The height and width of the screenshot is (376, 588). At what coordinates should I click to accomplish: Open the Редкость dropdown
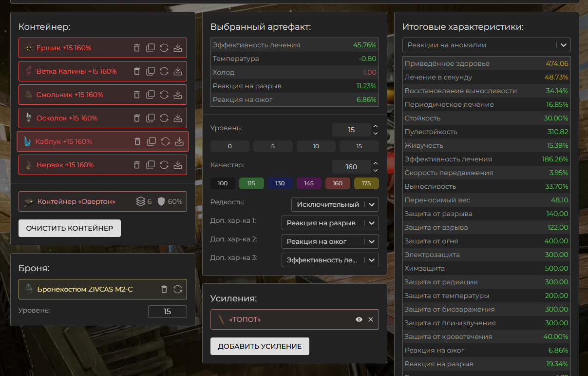(335, 204)
